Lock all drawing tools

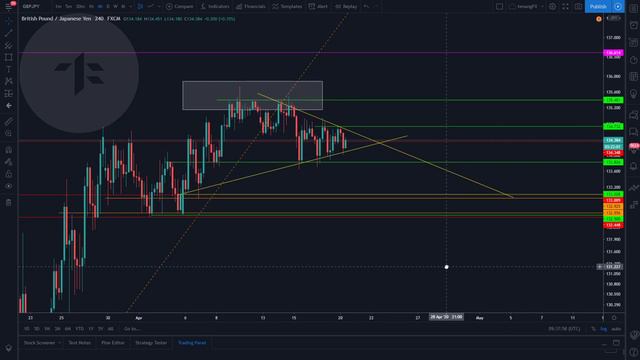tap(8, 174)
